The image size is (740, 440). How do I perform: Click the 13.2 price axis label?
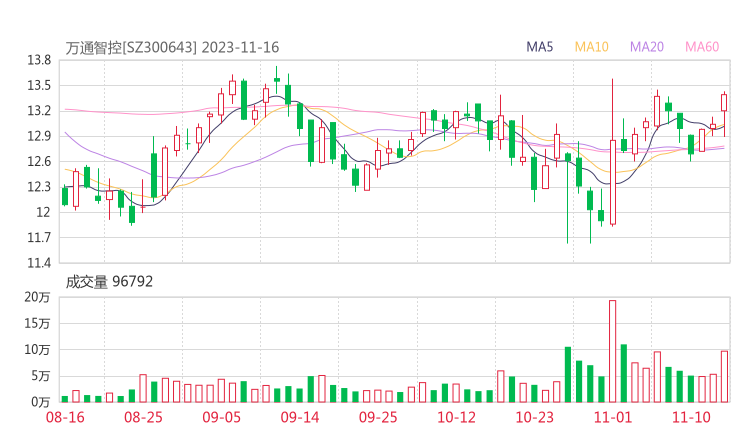[x=39, y=111]
